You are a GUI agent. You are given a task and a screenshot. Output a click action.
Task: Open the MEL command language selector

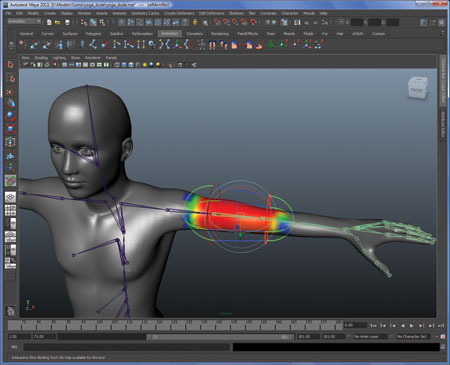pyautogui.click(x=14, y=347)
